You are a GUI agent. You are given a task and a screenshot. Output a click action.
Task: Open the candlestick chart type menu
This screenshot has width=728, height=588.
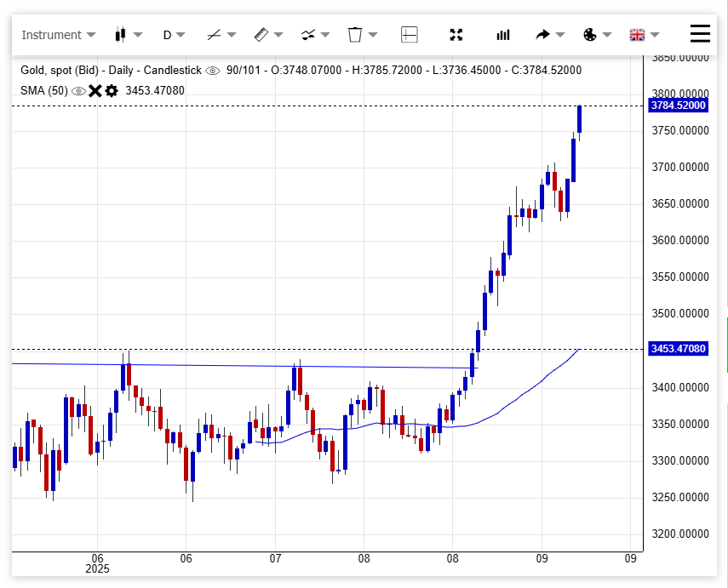click(x=127, y=35)
